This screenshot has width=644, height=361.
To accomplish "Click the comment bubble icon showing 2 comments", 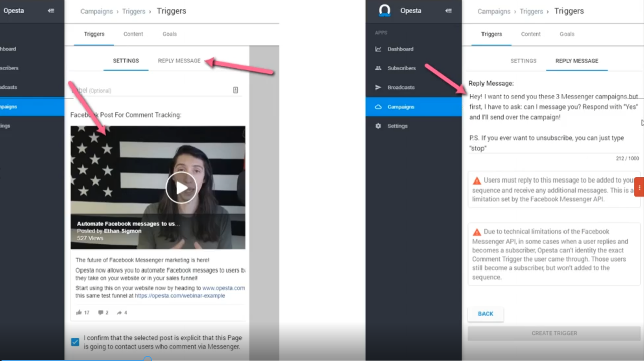I will tap(100, 312).
